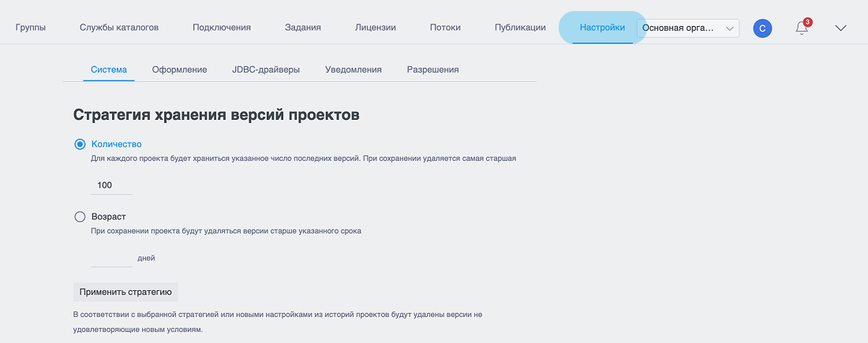Expand the chevron menu at top right
Viewport: 868px width, 343px height.
tap(840, 28)
